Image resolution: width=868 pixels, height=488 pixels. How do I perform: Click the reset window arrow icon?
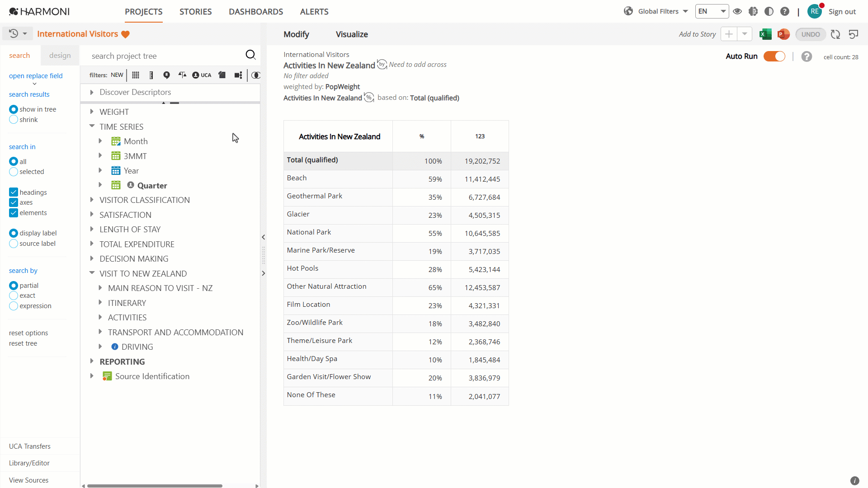pyautogui.click(x=854, y=34)
